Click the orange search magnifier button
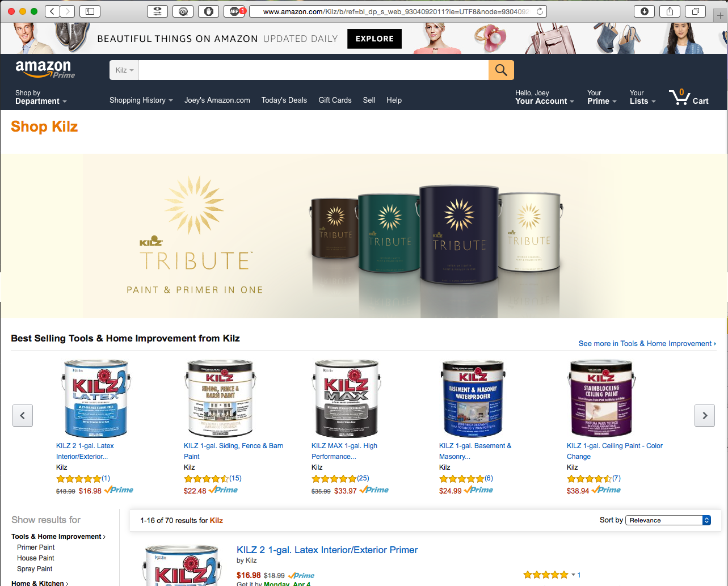Screen dimensions: 728x586 tap(501, 70)
